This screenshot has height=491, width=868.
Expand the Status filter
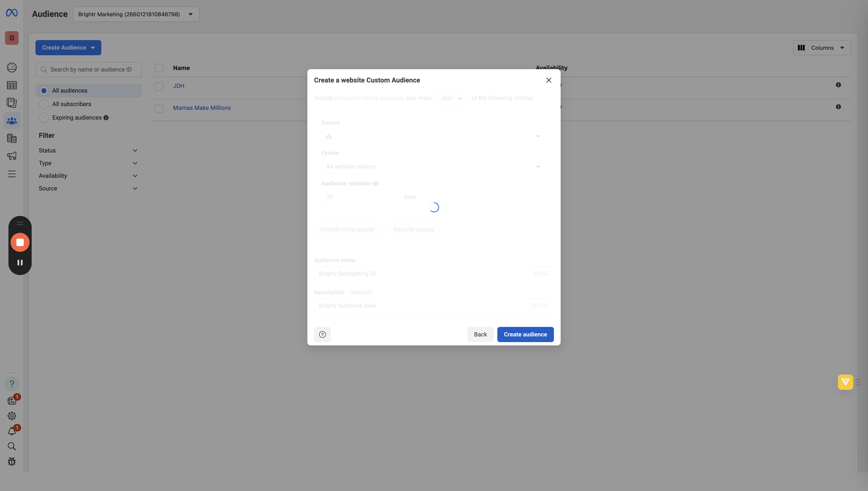[x=88, y=150]
